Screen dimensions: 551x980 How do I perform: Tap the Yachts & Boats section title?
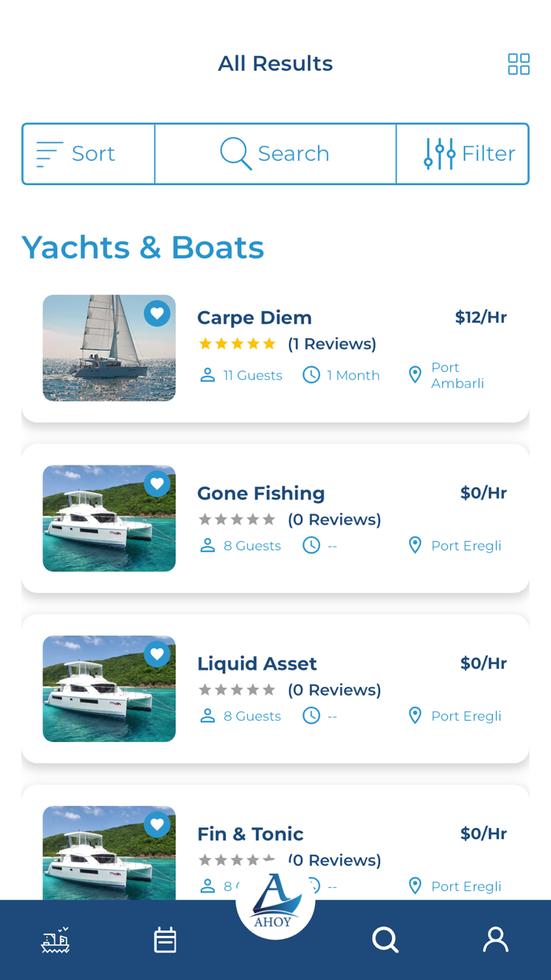(143, 247)
